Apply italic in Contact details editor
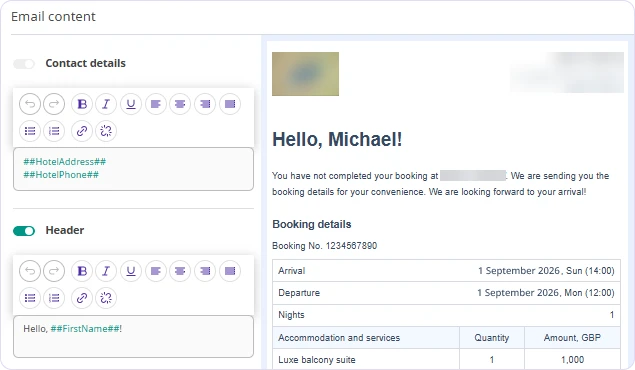635x370 pixels. click(106, 104)
